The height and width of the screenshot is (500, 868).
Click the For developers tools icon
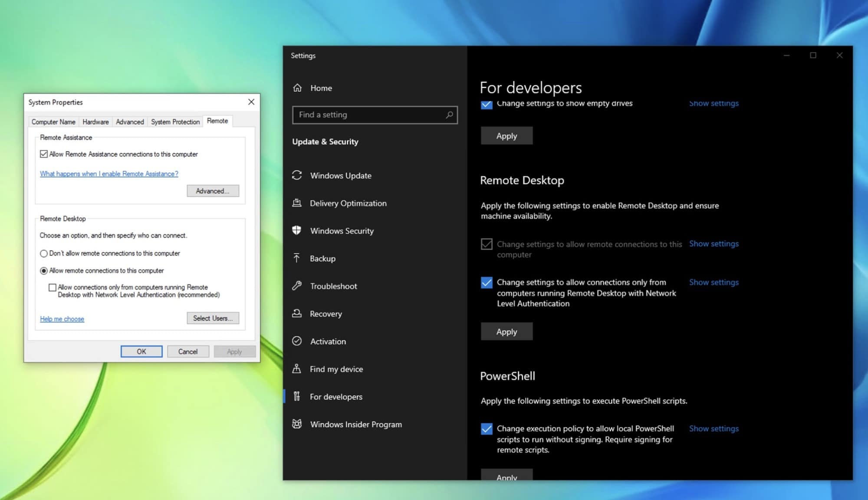[x=297, y=396]
